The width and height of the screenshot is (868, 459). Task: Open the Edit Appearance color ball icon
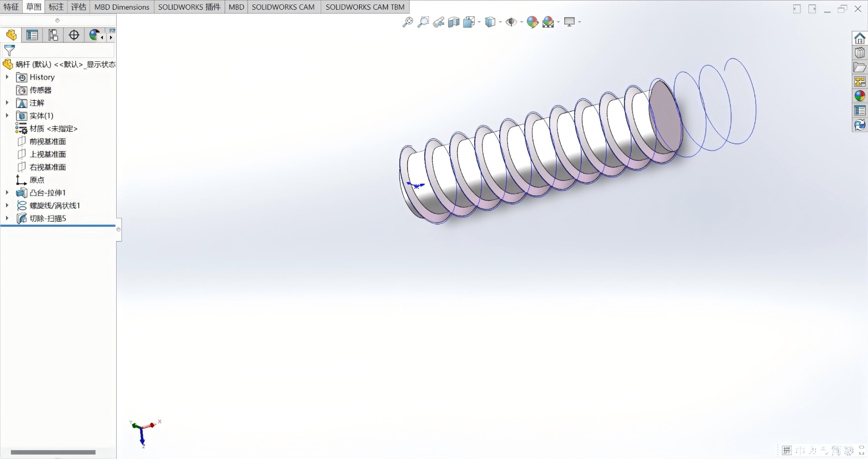(532, 22)
